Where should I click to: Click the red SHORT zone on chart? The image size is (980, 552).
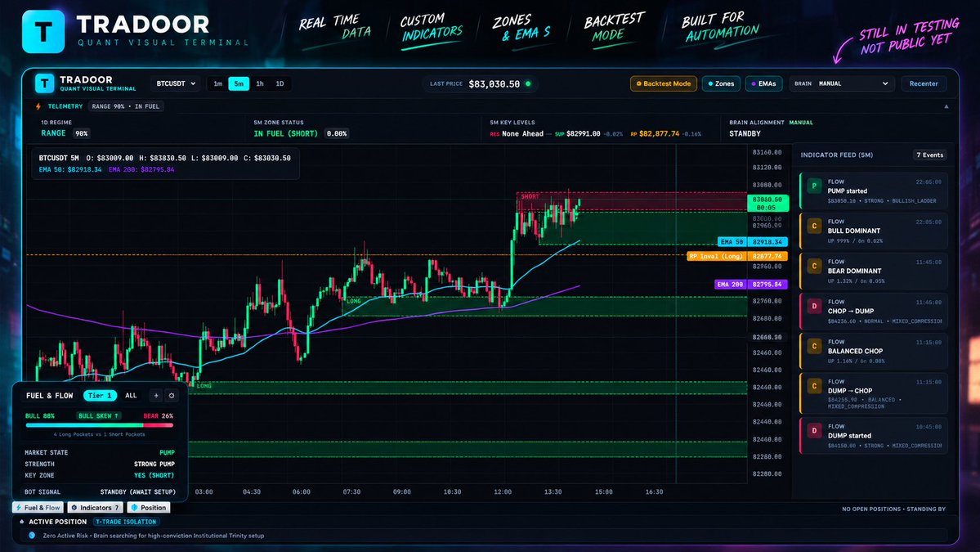(x=631, y=202)
